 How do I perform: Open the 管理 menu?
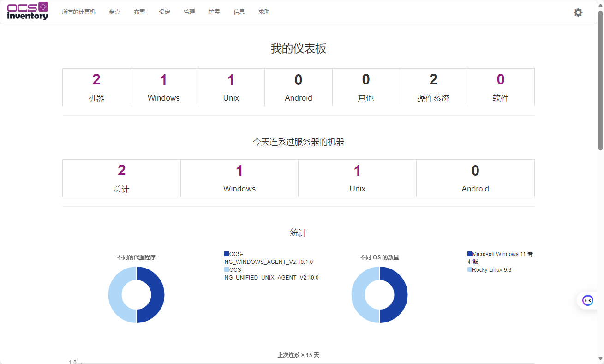(x=190, y=12)
